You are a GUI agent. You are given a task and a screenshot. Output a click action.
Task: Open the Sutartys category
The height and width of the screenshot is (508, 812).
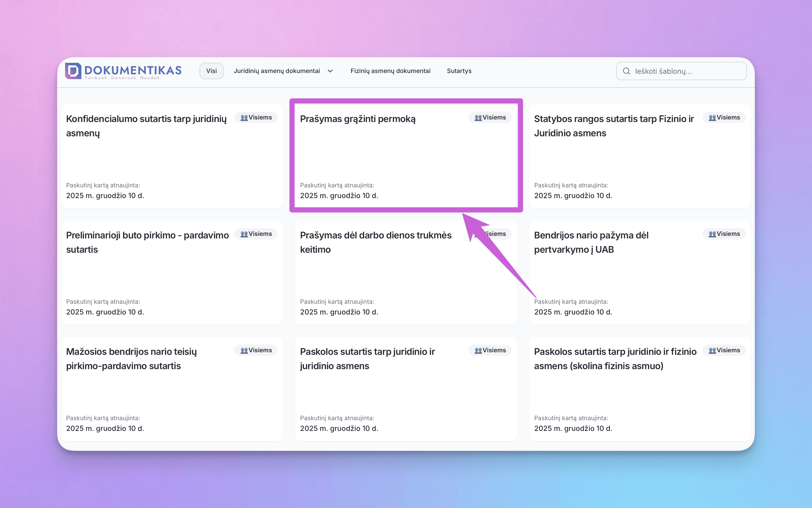tap(459, 71)
